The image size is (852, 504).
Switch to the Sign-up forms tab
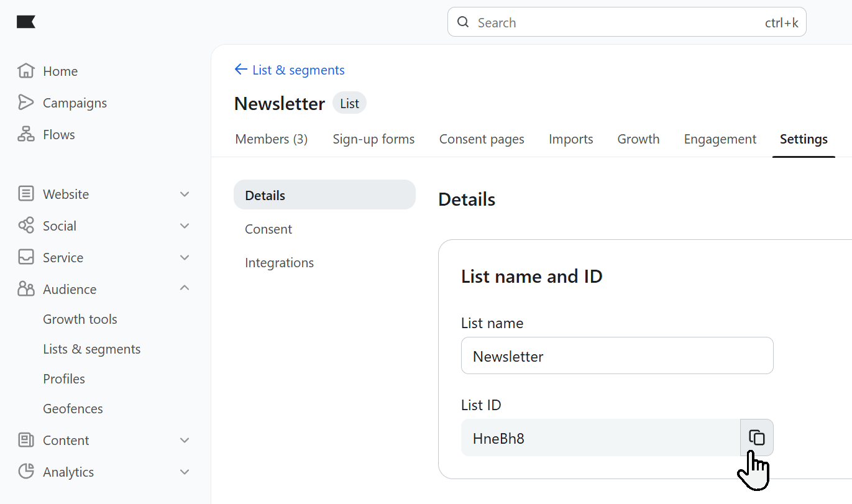coord(373,139)
